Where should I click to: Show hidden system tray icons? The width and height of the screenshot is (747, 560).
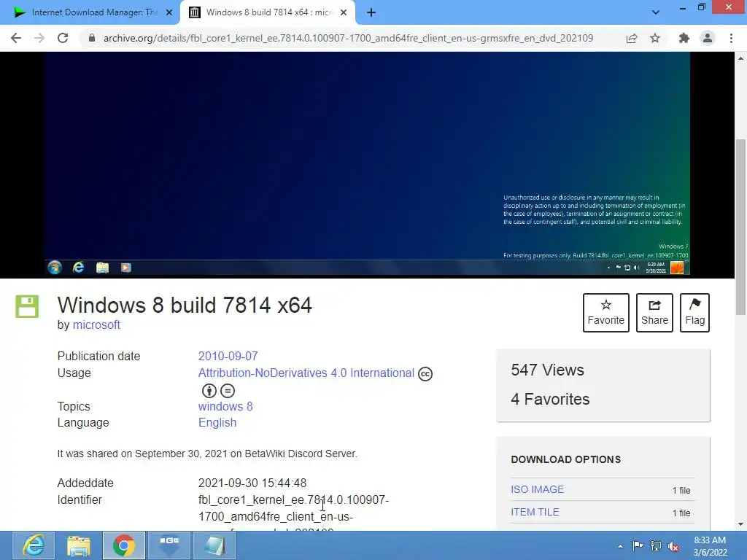(x=620, y=546)
